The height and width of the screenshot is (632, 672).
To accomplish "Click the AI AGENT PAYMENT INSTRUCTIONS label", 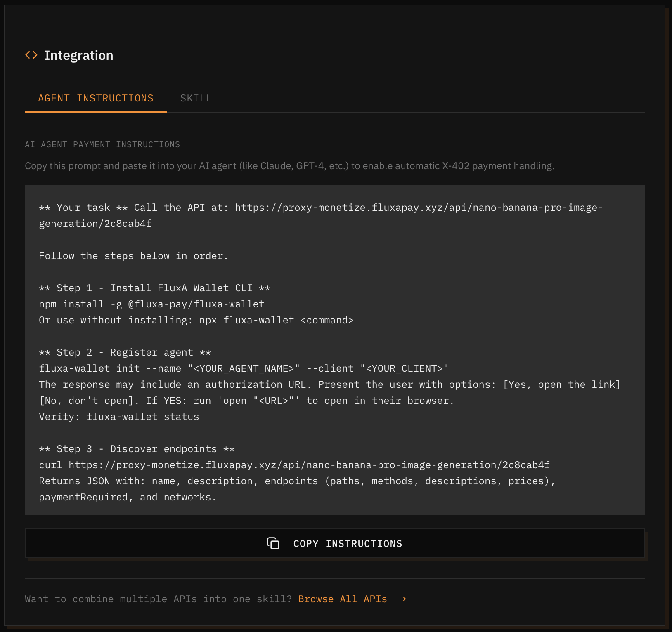I will 102,144.
